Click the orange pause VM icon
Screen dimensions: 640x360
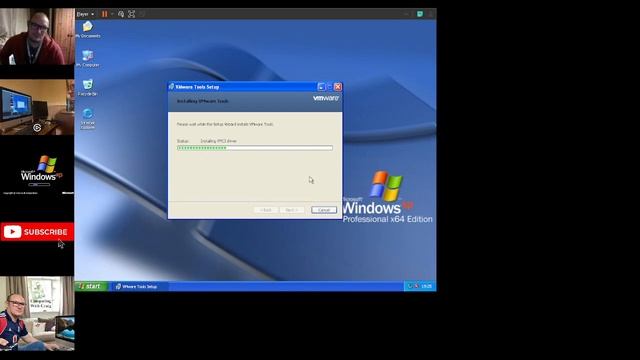104,14
